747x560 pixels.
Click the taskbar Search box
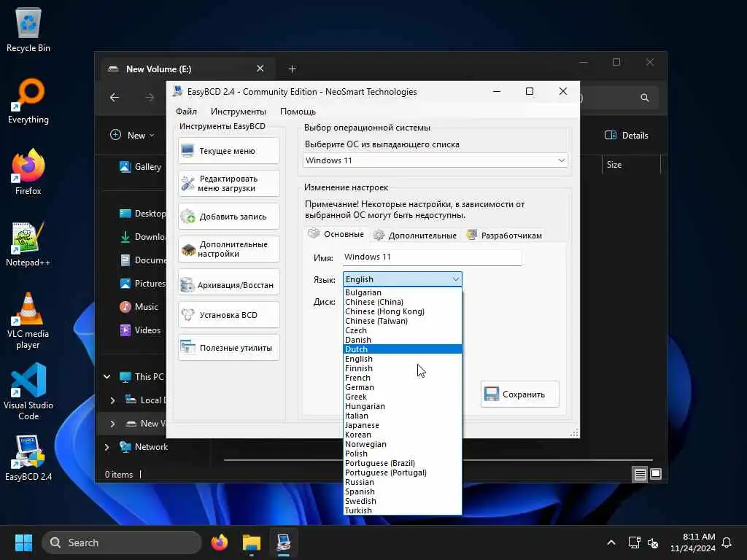pyautogui.click(x=122, y=542)
